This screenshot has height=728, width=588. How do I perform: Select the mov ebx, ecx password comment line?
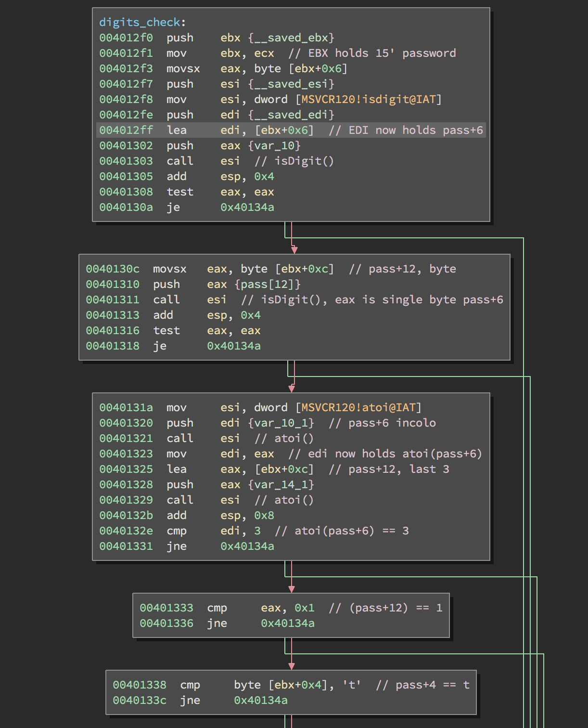(x=289, y=53)
